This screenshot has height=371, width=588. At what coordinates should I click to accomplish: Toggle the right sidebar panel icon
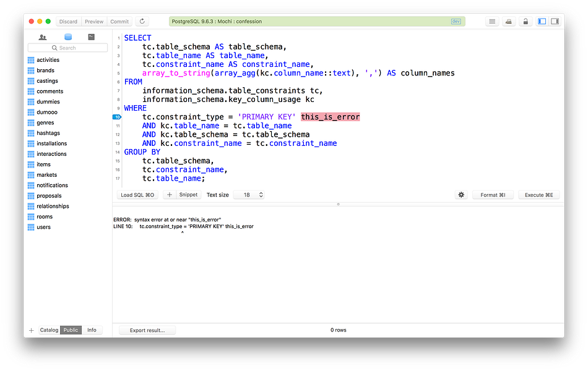(555, 22)
